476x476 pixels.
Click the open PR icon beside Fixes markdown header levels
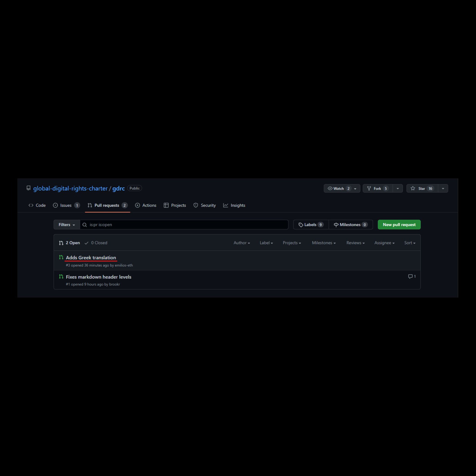tap(61, 276)
